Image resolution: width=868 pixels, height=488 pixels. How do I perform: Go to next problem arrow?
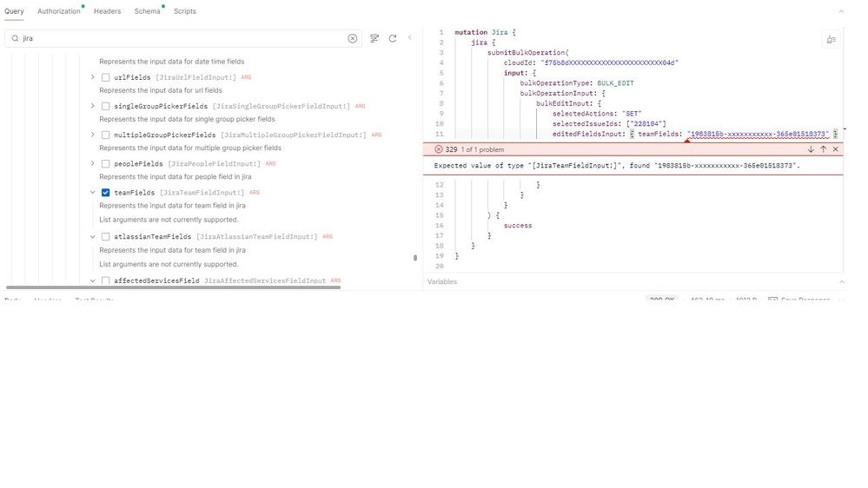[x=811, y=149]
